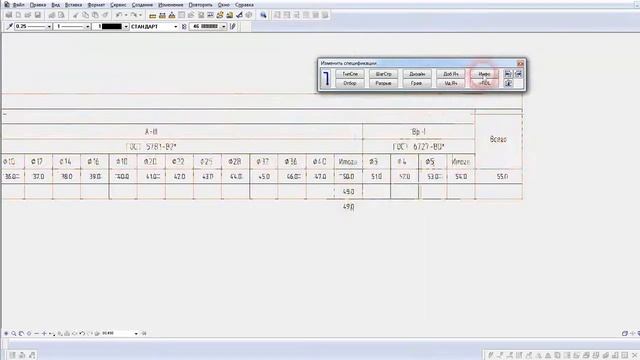Open the Правка menu

click(x=38, y=5)
